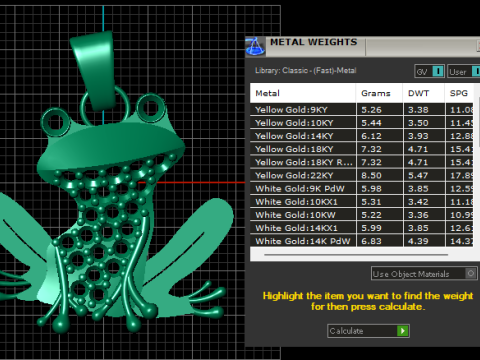Select the Yellow Gold:22KY row
This screenshot has width=480, height=360.
coord(362,175)
